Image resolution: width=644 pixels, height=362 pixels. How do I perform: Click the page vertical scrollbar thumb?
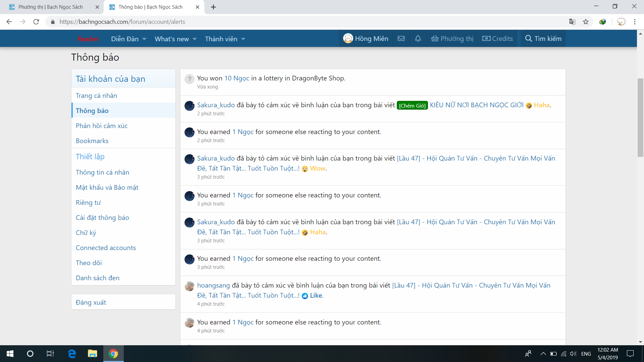pos(640,117)
